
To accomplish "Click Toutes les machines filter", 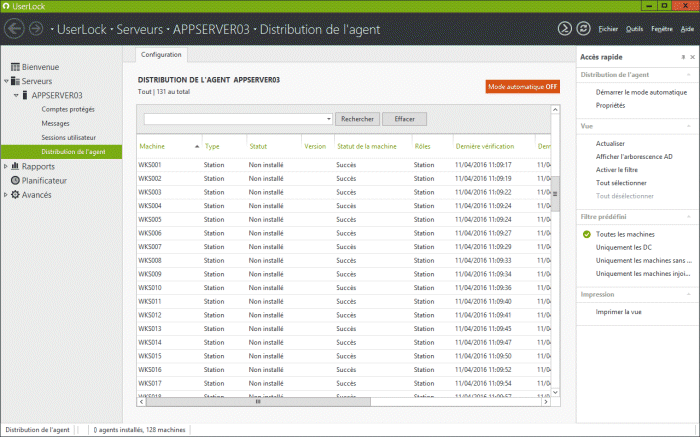I will 625,234.
